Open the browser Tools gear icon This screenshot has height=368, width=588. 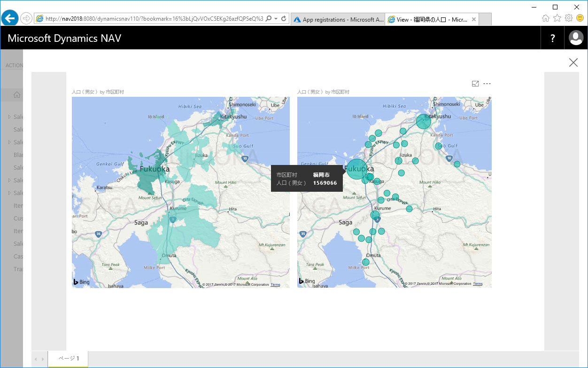pos(569,18)
